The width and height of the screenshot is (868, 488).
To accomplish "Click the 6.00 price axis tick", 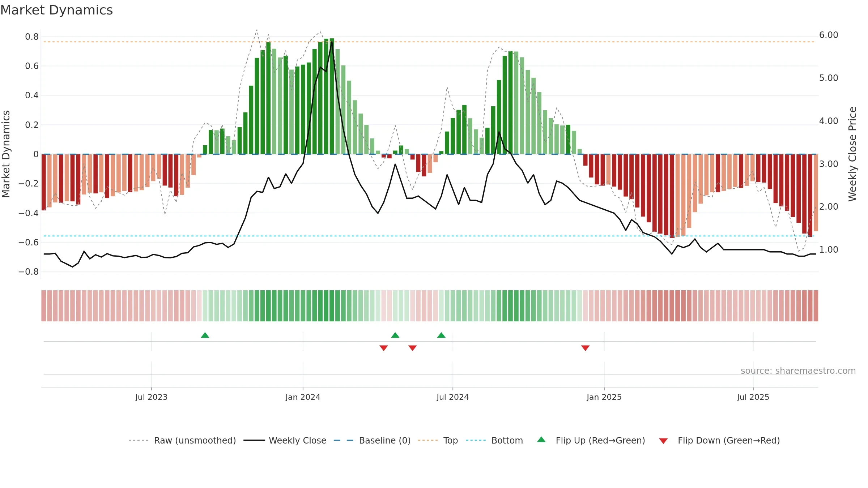I will click(x=829, y=35).
